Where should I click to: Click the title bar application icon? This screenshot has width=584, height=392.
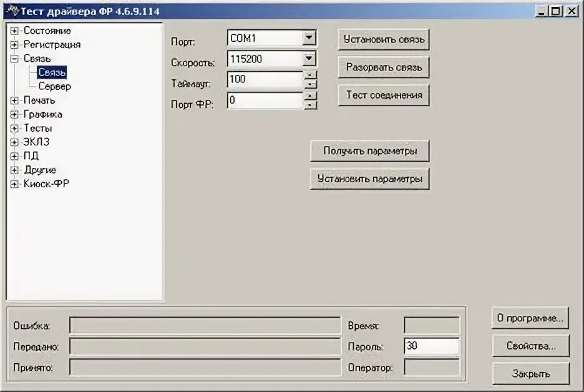click(12, 11)
